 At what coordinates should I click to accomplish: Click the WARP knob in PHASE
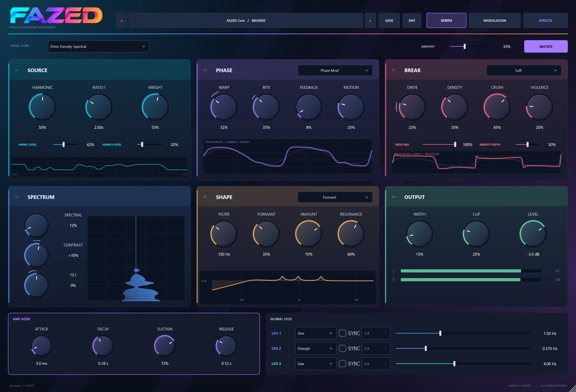(x=224, y=107)
